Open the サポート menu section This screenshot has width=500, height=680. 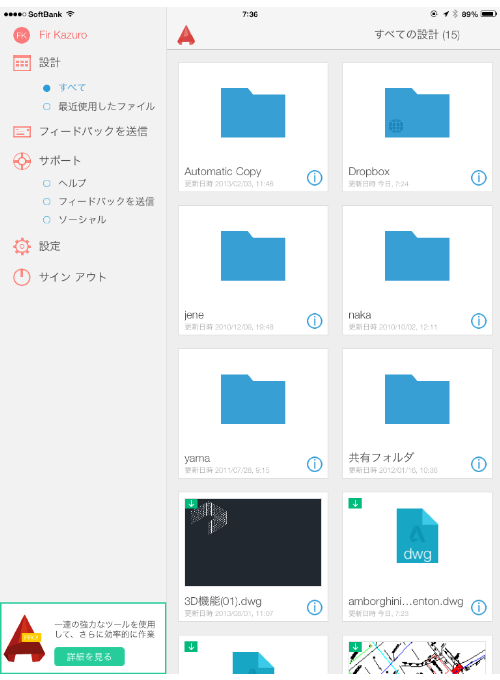click(60, 161)
